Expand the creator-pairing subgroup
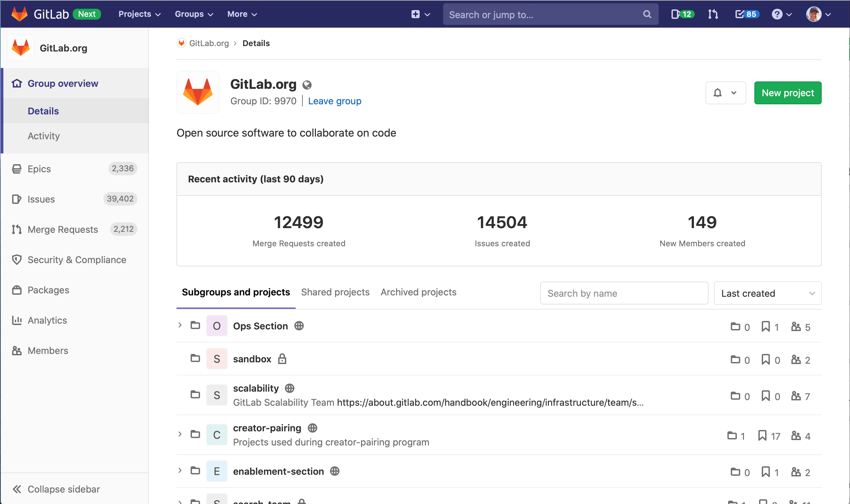This screenshot has height=504, width=850. tap(180, 434)
